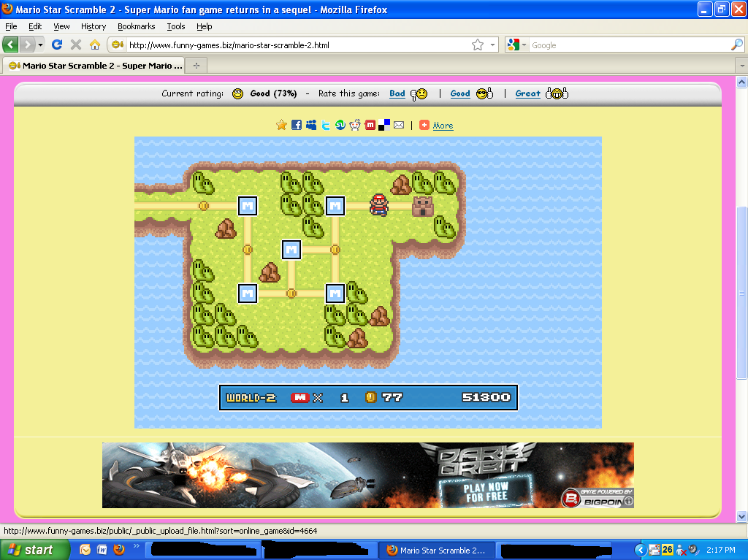Screen dimensions: 748x560
Task: Click the bottom-right M level box
Action: click(x=335, y=294)
